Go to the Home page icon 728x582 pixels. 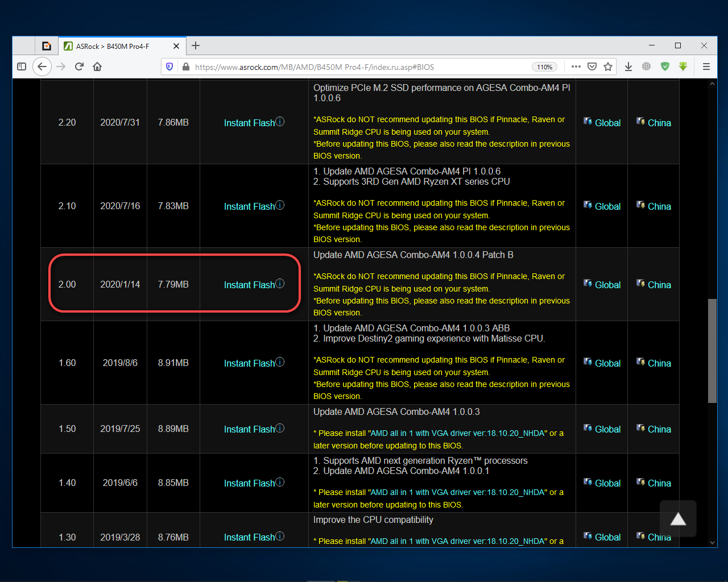point(97,66)
